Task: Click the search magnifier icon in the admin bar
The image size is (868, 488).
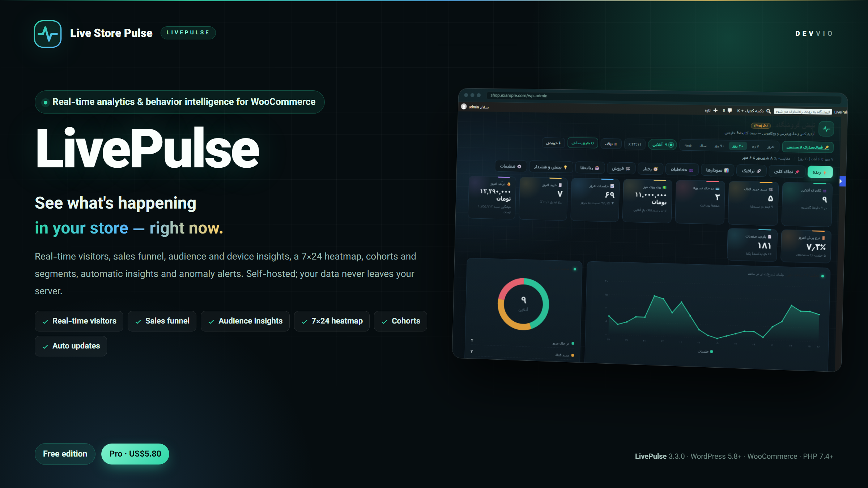Action: [x=769, y=111]
